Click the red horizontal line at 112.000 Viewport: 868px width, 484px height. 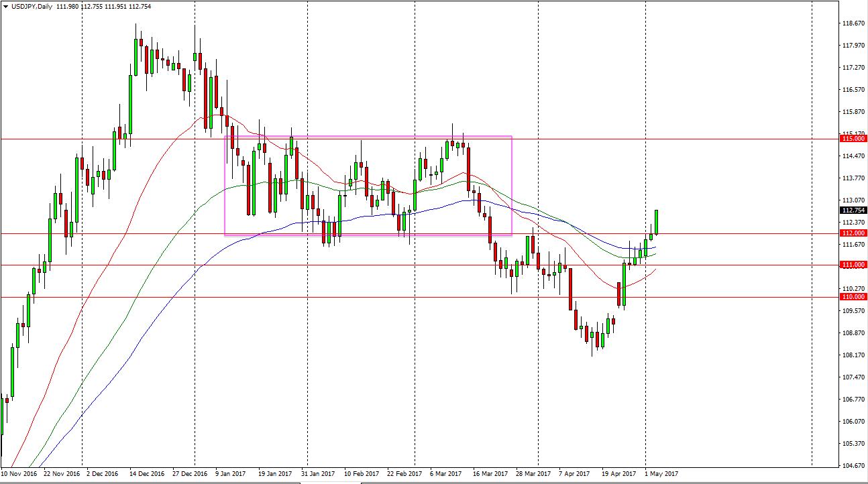[x=402, y=233]
